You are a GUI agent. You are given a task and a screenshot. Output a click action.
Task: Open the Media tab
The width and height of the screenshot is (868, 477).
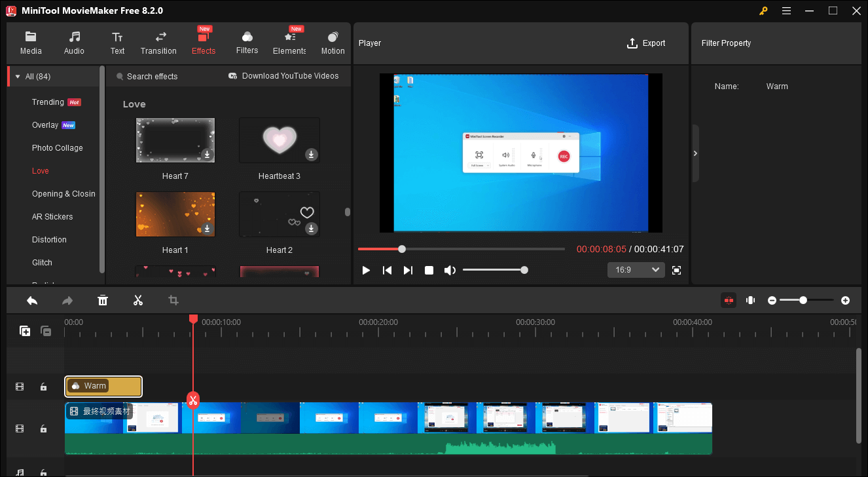tap(31, 43)
